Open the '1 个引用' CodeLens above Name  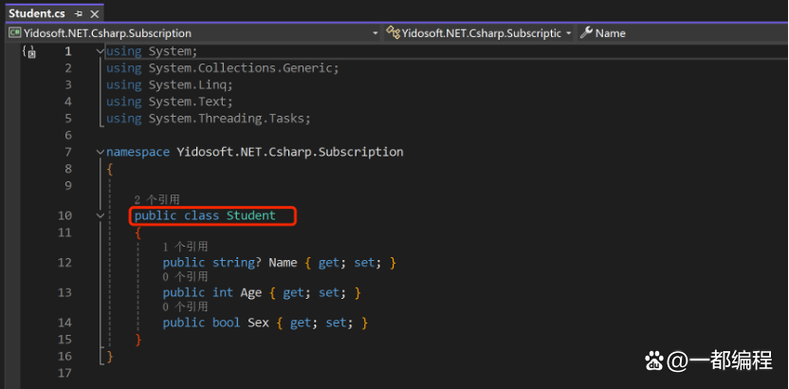tap(185, 247)
